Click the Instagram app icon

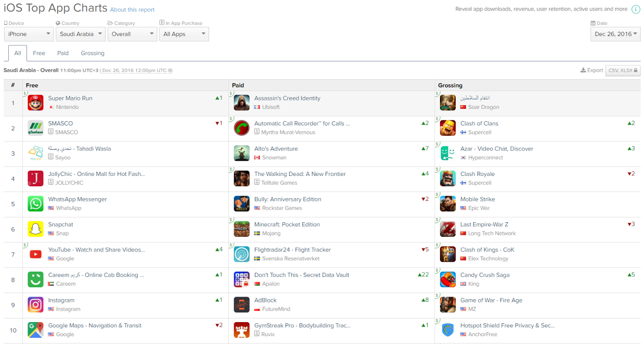pyautogui.click(x=35, y=304)
